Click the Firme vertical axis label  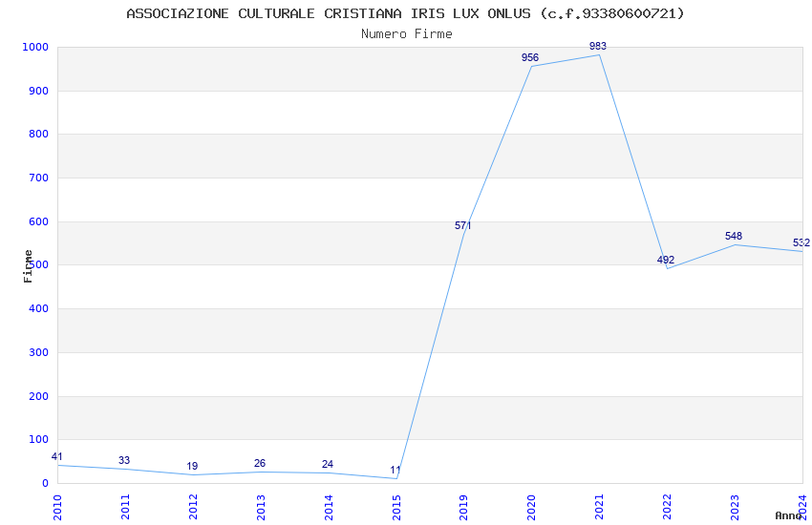pos(28,266)
